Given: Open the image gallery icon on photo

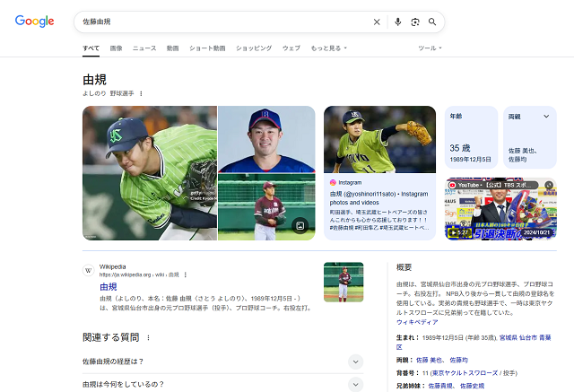Looking at the screenshot, I should [x=300, y=226].
